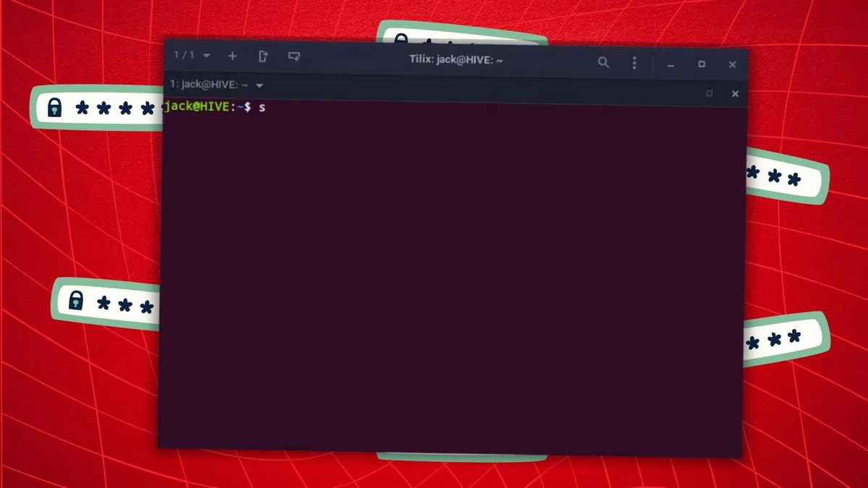Click the typed letter s at the prompt
Viewport: 868px width, 488px height.
(x=262, y=107)
